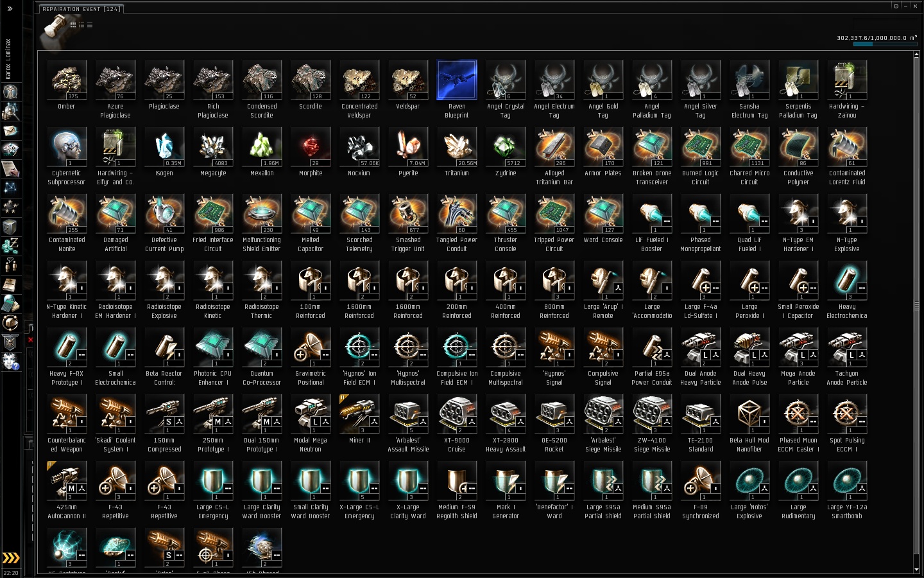Select the Sansha Electrum Tag
Screen dimensions: 924x578
749,90
